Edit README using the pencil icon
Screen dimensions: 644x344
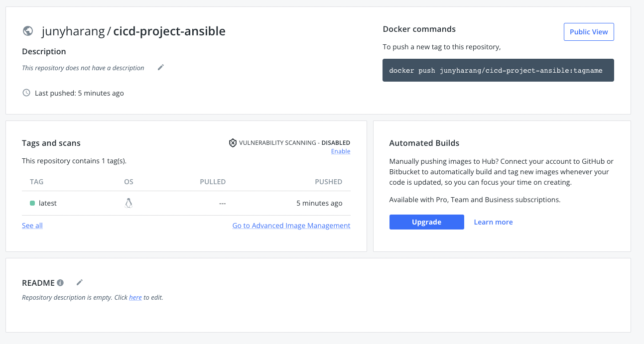pyautogui.click(x=79, y=282)
